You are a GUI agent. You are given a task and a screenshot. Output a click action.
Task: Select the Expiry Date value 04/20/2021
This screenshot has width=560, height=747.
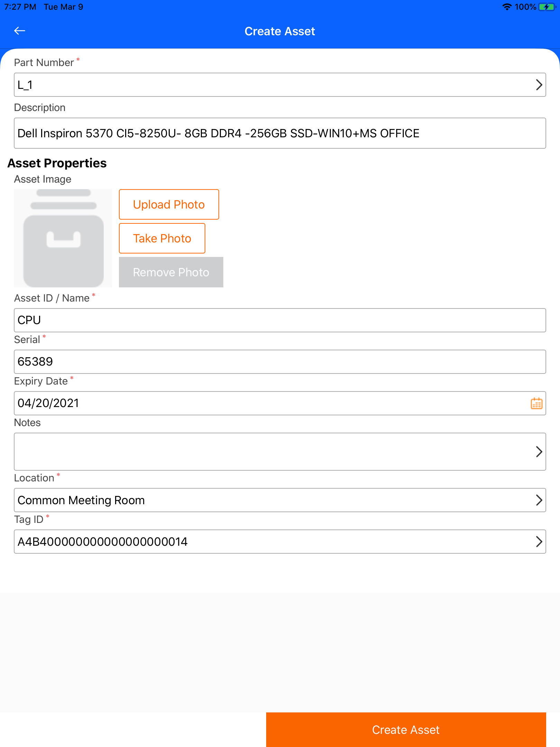[48, 403]
